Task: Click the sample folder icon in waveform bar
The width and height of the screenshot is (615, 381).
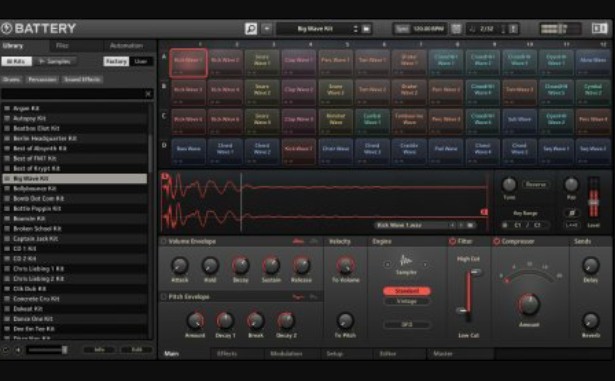Action: point(470,225)
